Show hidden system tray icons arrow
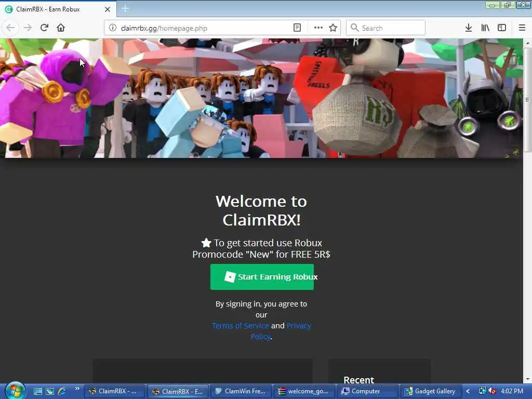This screenshot has width=532, height=399. point(468,391)
